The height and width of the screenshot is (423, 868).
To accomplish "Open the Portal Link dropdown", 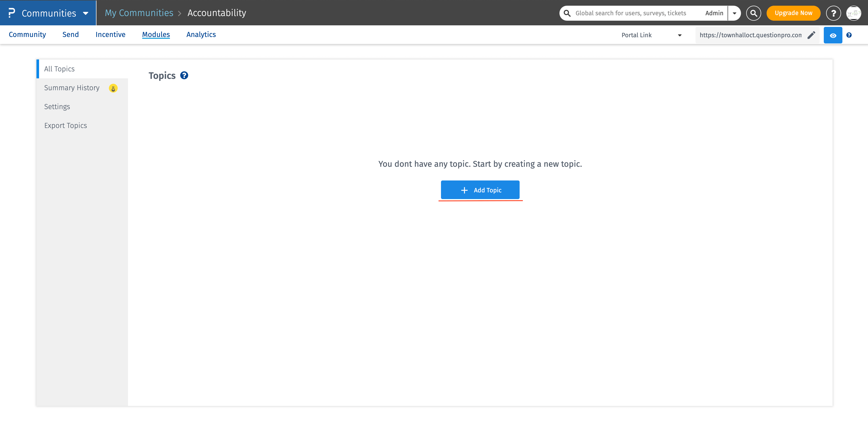I will click(680, 35).
